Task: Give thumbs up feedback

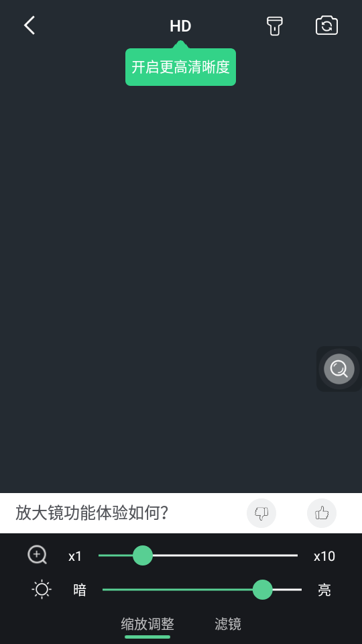Action: pos(322,513)
